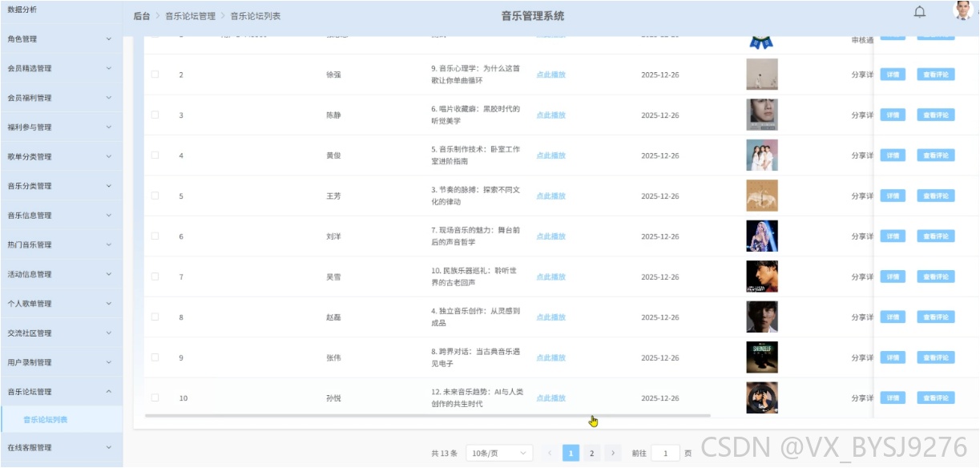The image size is (980, 468).
Task: Expand 音乐分类管理 sidebar menu
Action: tap(61, 186)
